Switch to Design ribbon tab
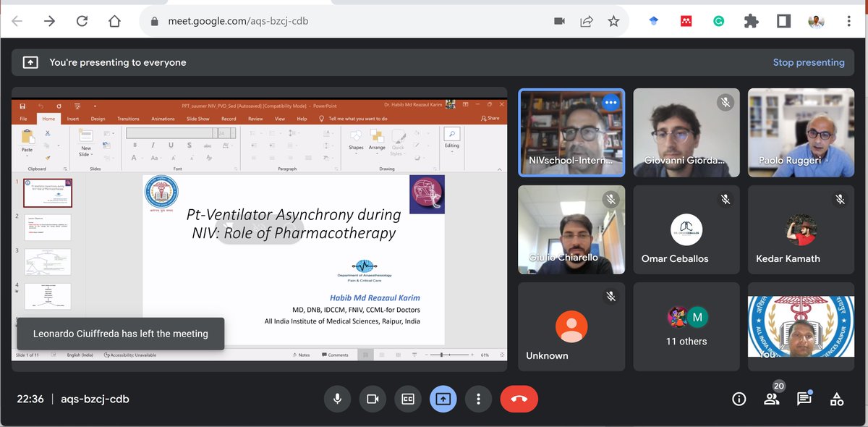Image resolution: width=868 pixels, height=427 pixels. click(x=98, y=119)
